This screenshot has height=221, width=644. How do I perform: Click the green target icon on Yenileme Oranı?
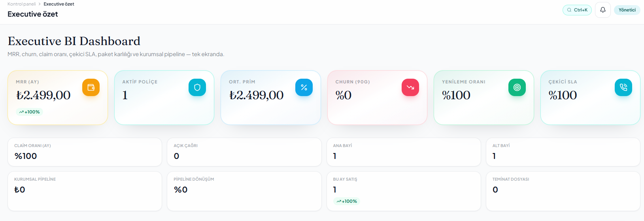click(517, 87)
